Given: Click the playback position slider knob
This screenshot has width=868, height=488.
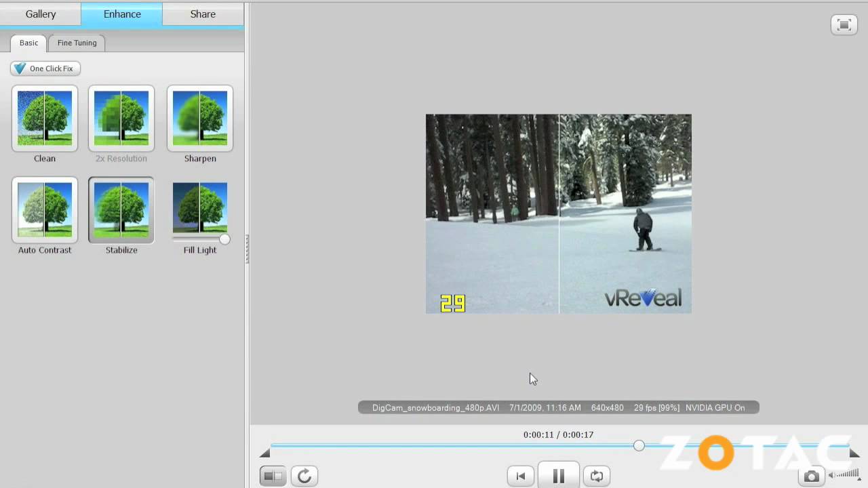Looking at the screenshot, I should click(x=639, y=445).
